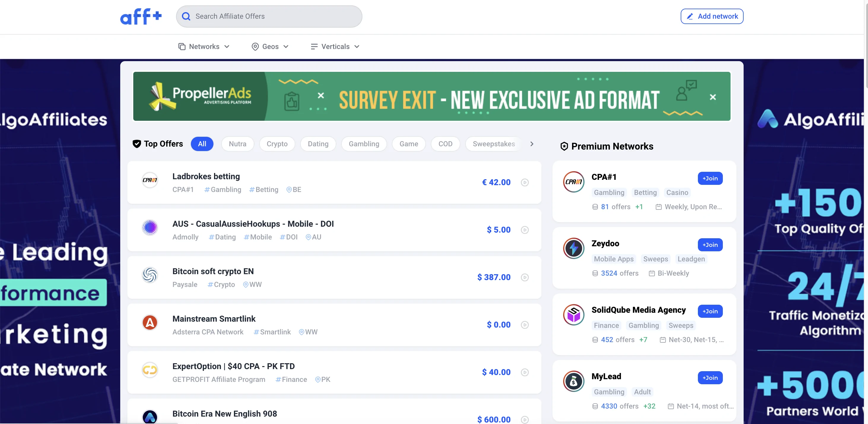Image resolution: width=868 pixels, height=424 pixels.
Task: Click the Top Offers shield icon
Action: (137, 144)
